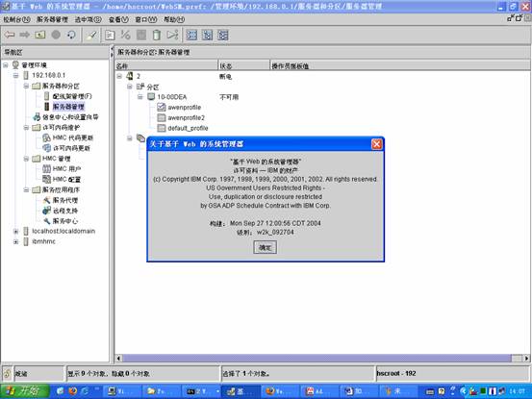Viewport: 532px width, 399px height.
Task: Select 配线架管理(F) in navigation tree
Action: click(72, 96)
